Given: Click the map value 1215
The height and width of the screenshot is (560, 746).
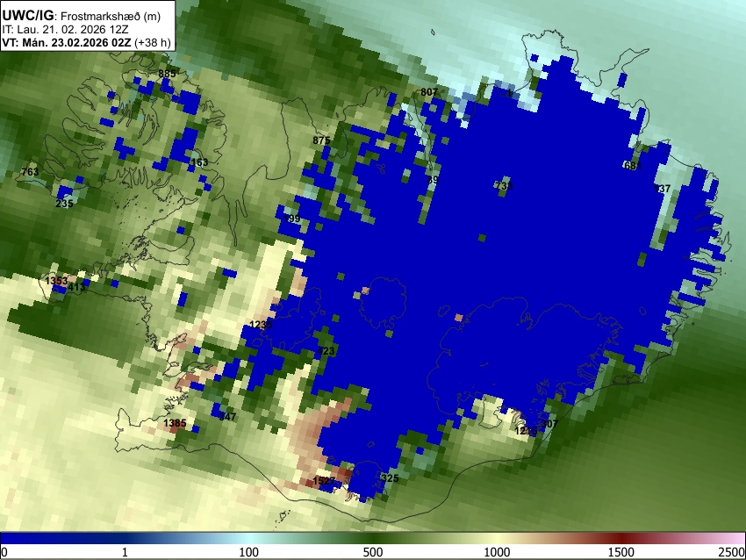Looking at the screenshot, I should (527, 431).
